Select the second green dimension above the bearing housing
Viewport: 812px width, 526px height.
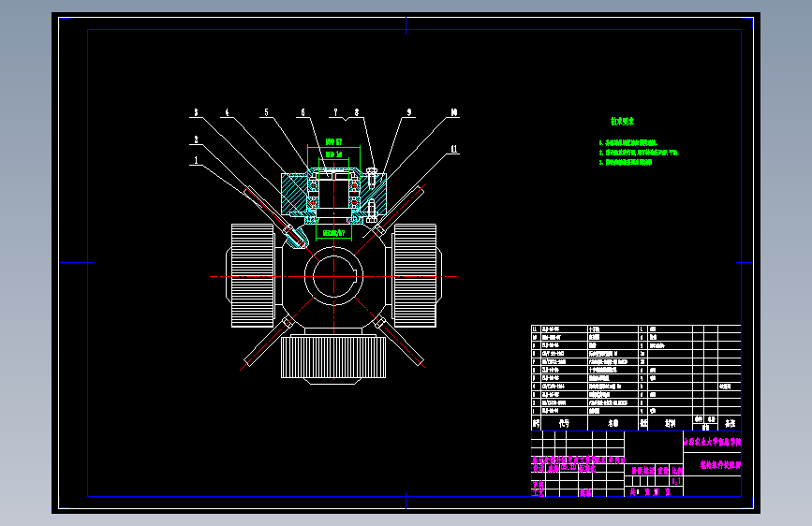point(333,154)
